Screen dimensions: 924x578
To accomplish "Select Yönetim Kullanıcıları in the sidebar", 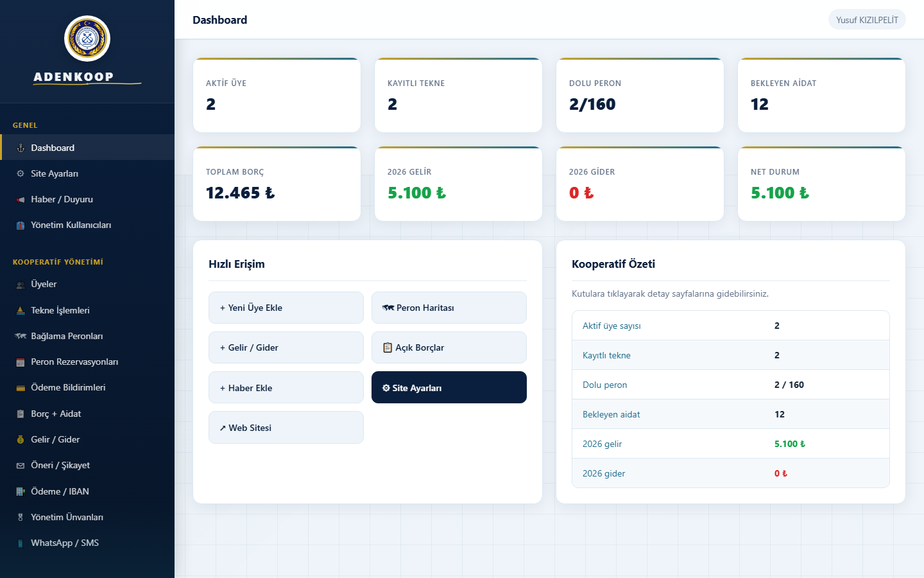I will [87, 225].
